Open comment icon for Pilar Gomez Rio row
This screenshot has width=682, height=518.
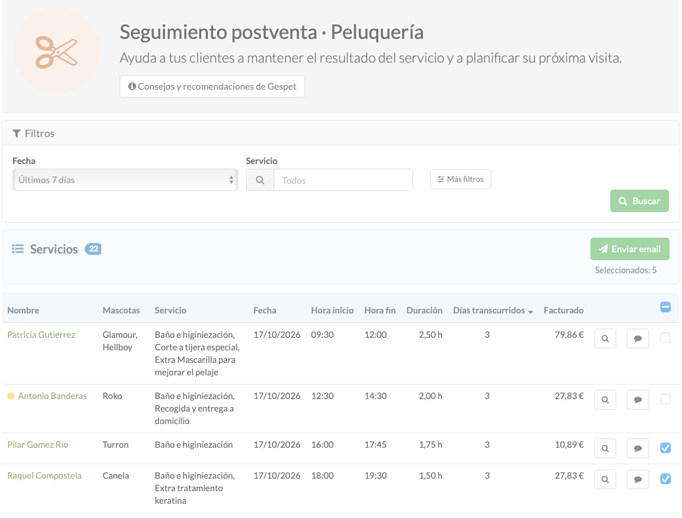click(x=638, y=448)
